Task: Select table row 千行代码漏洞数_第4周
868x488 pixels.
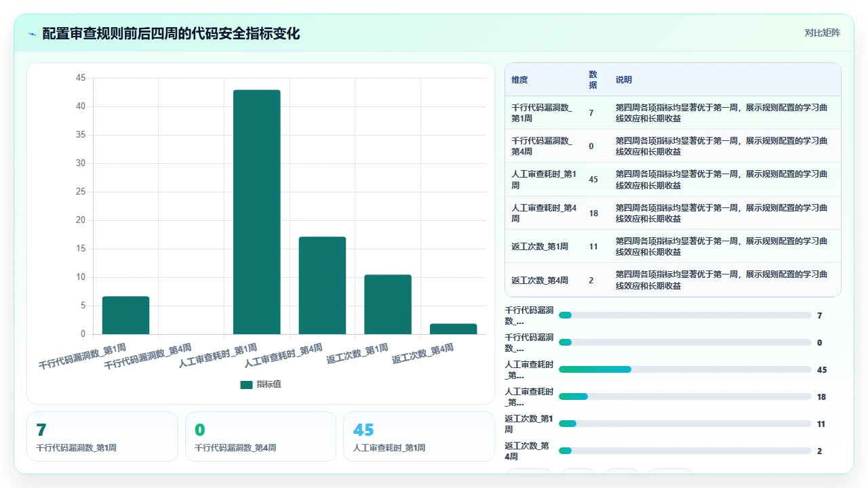Action: [673, 146]
